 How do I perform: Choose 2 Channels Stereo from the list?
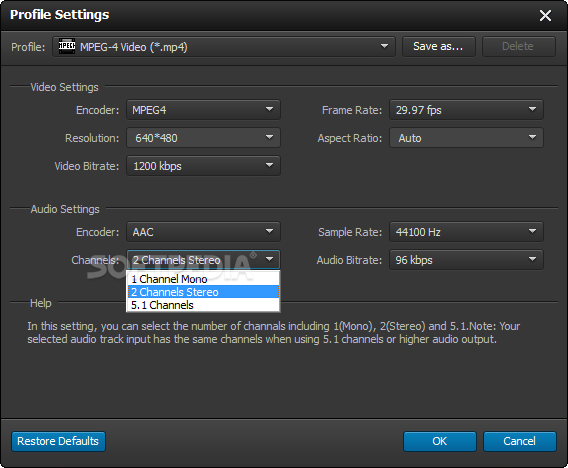point(203,292)
